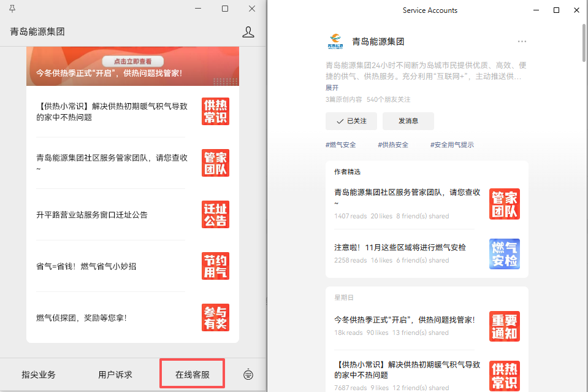
Task: Open the 指尖业务 bottom menu
Action: click(39, 374)
